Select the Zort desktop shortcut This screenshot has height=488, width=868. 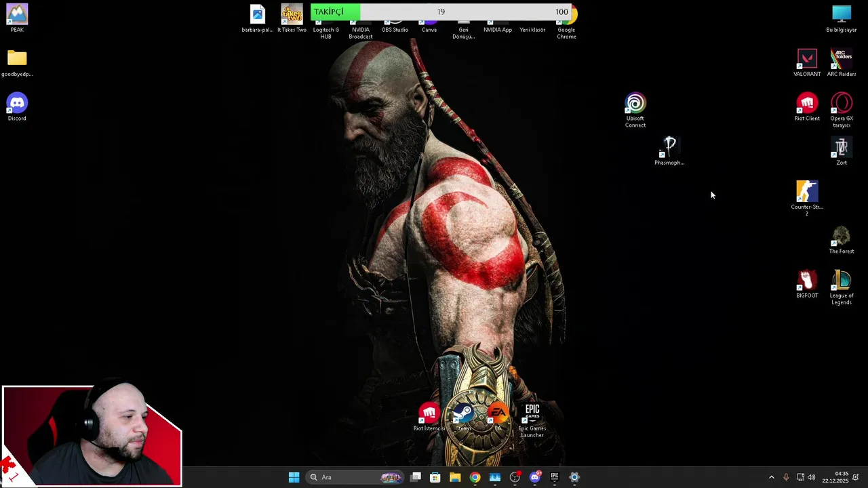coord(842,152)
